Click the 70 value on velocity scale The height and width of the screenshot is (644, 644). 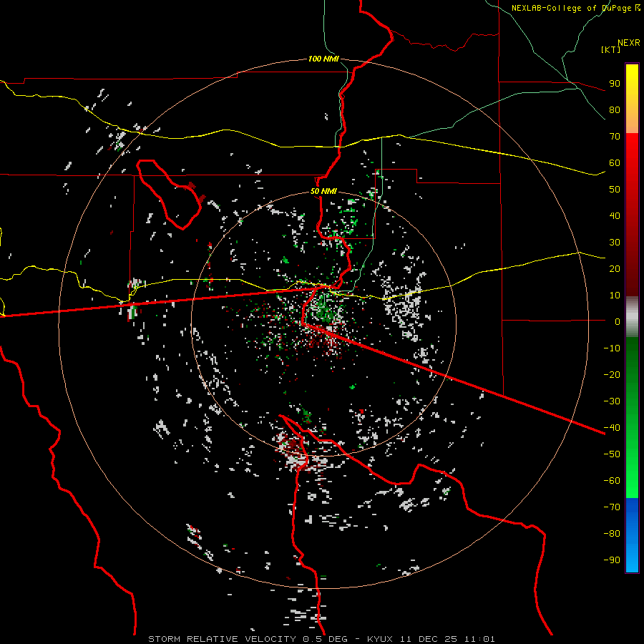(615, 137)
